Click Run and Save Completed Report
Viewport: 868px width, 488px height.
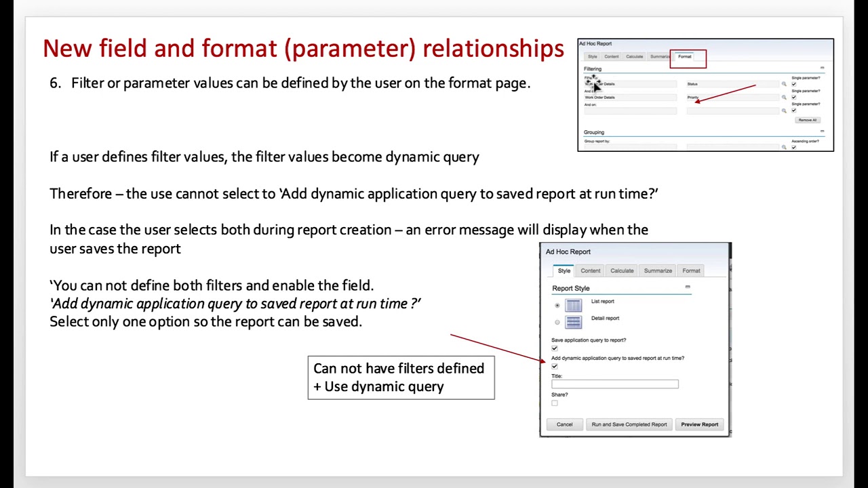click(x=629, y=424)
